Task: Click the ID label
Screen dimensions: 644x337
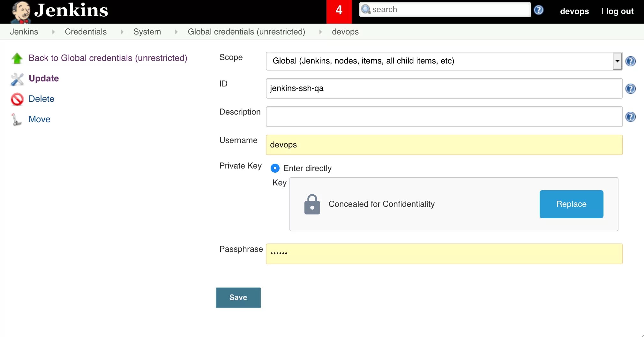Action: 223,84
